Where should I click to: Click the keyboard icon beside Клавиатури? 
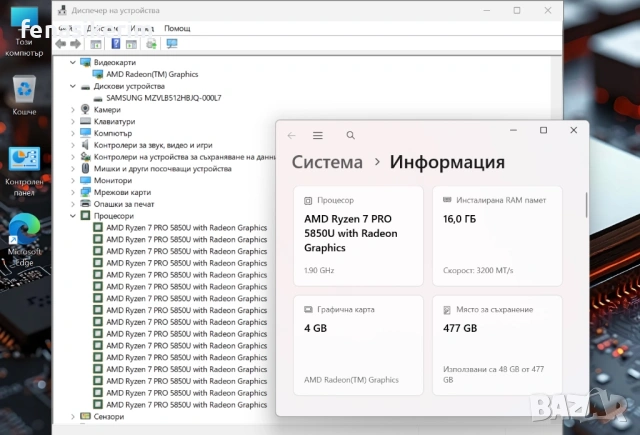tap(85, 121)
